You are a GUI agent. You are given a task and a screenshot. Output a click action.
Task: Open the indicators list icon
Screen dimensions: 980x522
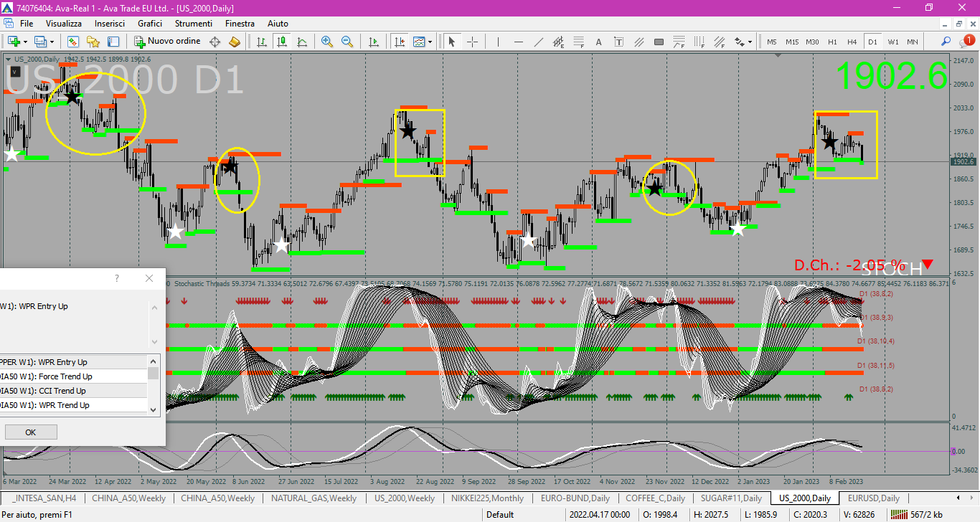coord(418,42)
